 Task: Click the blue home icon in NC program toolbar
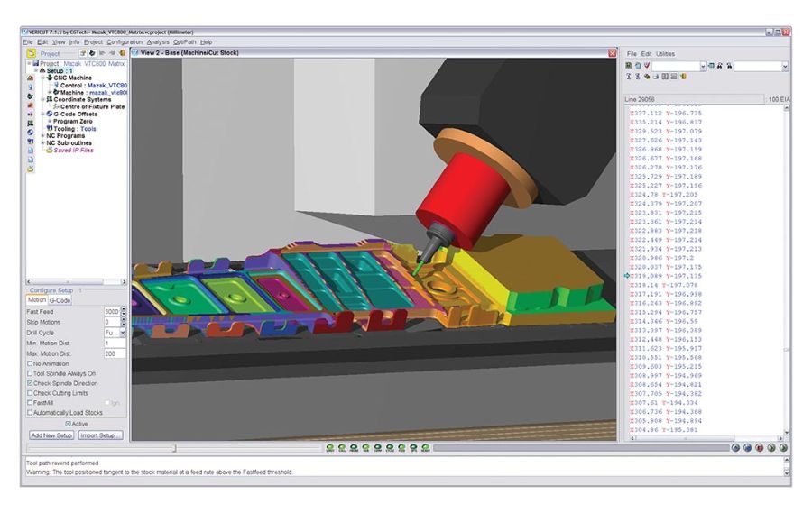[638, 66]
